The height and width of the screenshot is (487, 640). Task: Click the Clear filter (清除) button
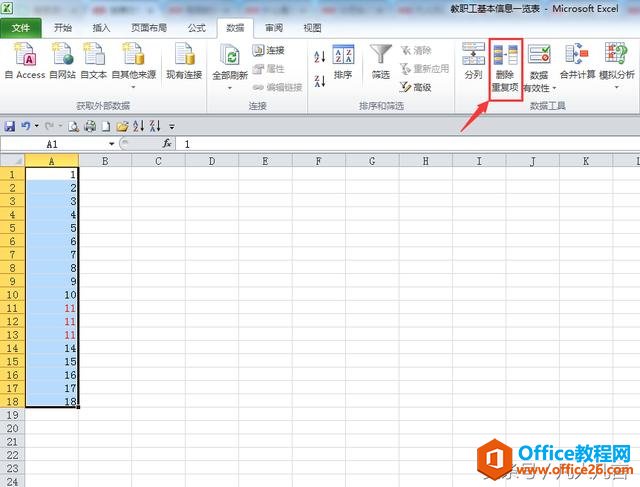point(416,50)
